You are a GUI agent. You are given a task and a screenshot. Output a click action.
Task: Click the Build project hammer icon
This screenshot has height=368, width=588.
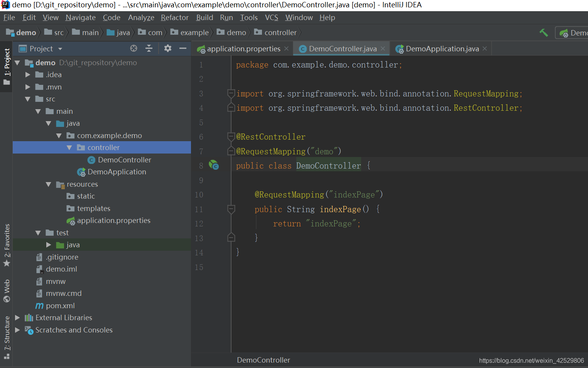tap(544, 33)
